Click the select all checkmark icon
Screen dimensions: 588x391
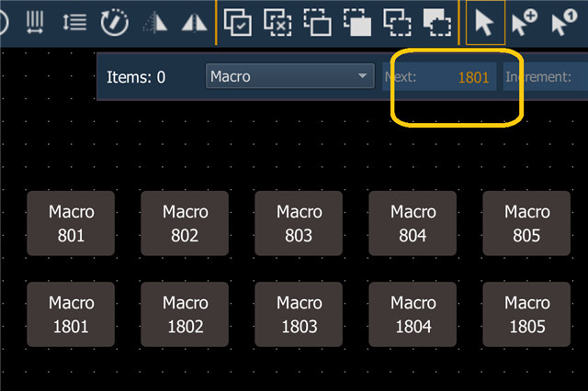(x=238, y=23)
